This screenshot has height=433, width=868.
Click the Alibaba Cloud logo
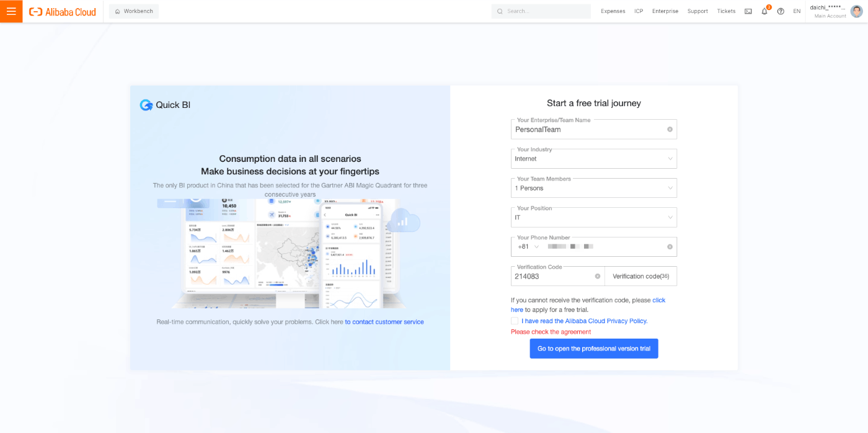(x=63, y=12)
